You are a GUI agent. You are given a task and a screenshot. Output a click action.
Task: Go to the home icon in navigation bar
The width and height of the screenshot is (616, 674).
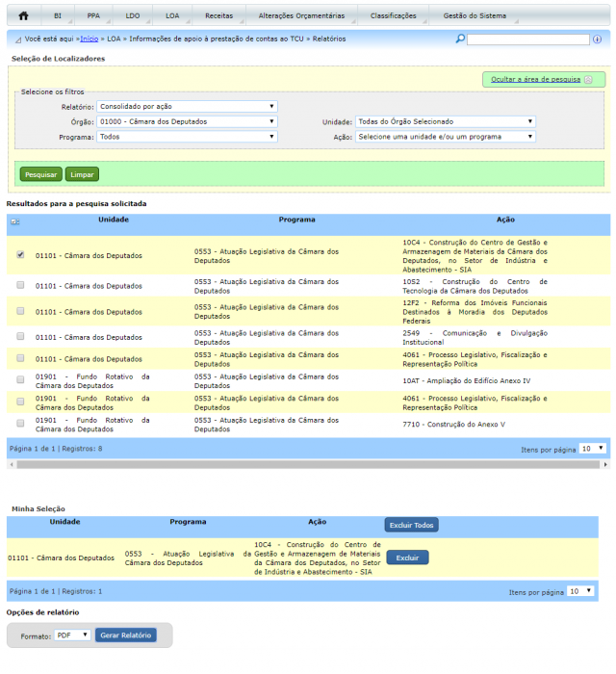pyautogui.click(x=23, y=16)
